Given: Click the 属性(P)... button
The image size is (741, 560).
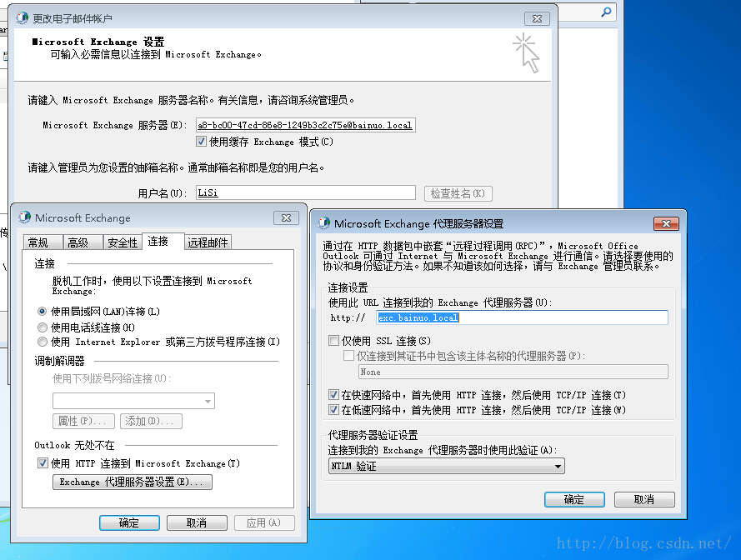Looking at the screenshot, I should [x=83, y=421].
